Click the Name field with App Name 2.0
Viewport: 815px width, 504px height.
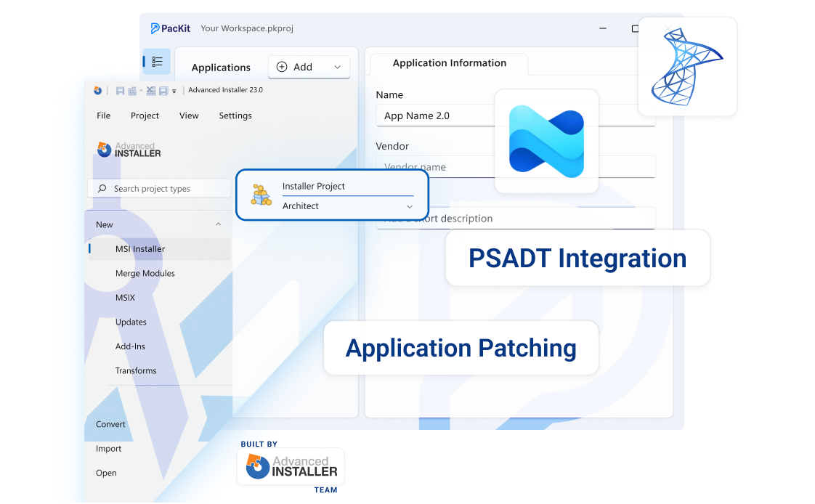(436, 116)
